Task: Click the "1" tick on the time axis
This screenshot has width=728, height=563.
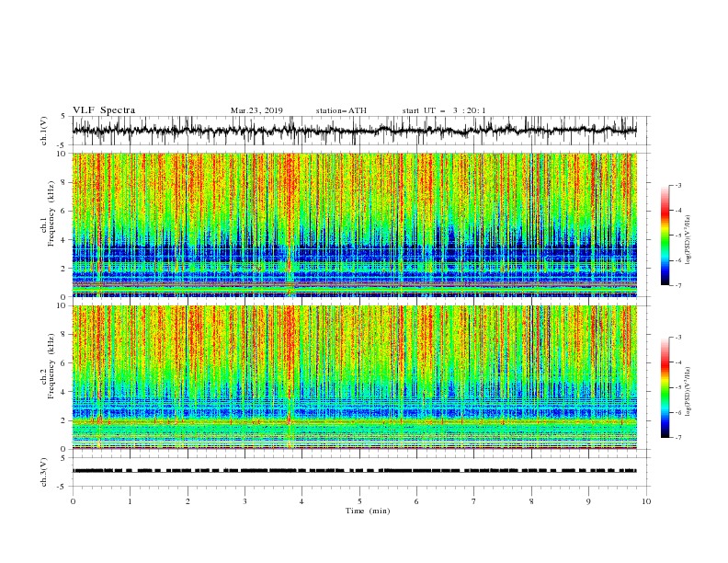Action: (130, 501)
